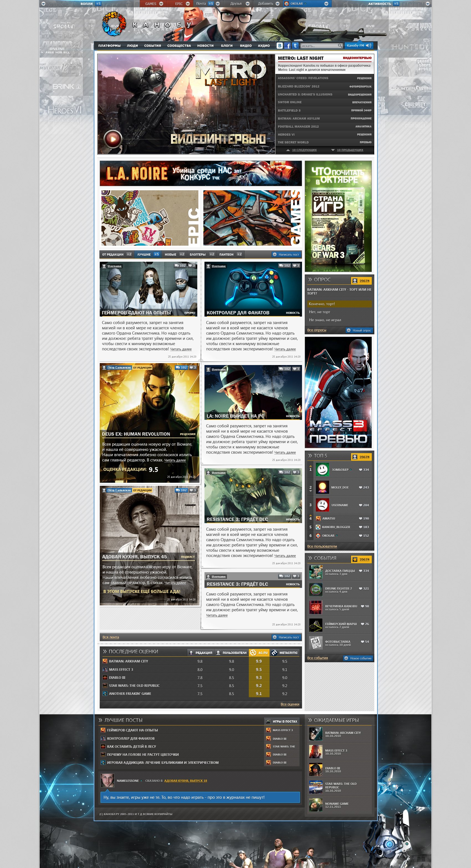Image resolution: width=471 pixels, height=868 pixels.
Task: Click OKOLAR avatar icon in top bar
Action: pos(286,4)
